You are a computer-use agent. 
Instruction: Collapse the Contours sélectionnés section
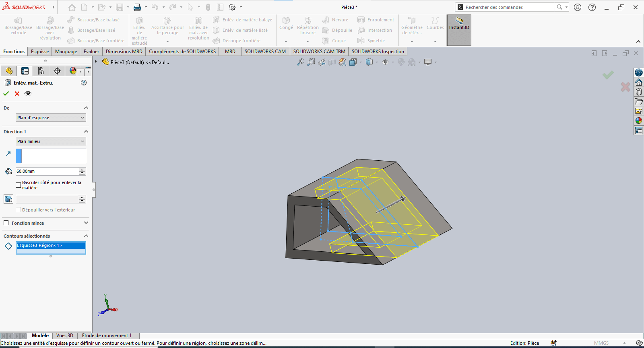point(86,236)
